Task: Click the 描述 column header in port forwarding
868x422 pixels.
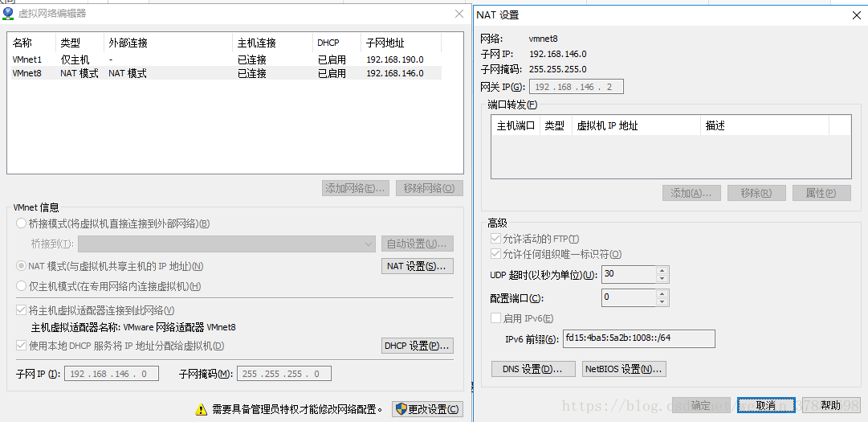Action: click(765, 125)
